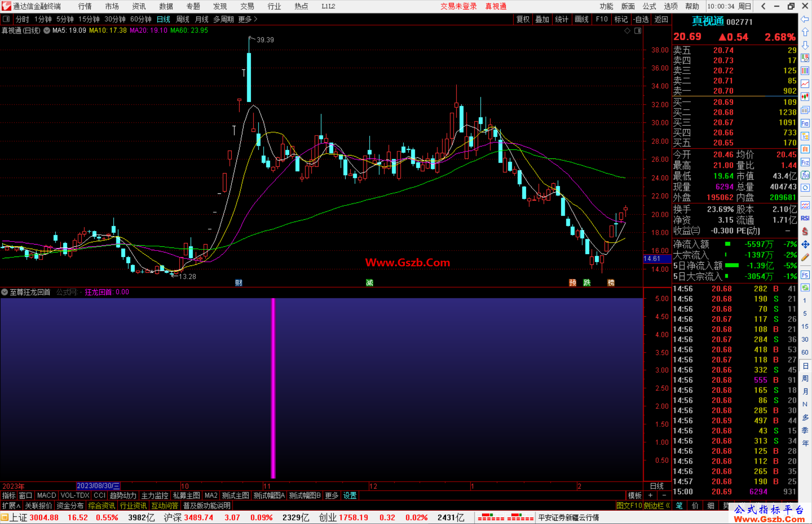Open the 模板 template dropdown

pos(635,495)
